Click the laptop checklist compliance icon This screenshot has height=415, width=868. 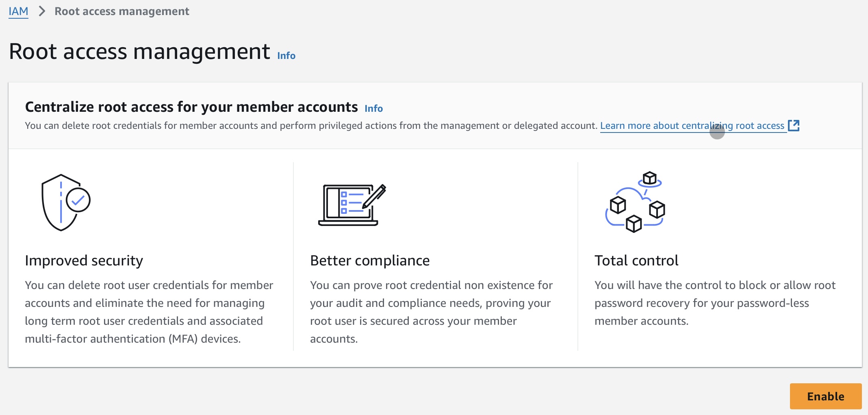[352, 205]
